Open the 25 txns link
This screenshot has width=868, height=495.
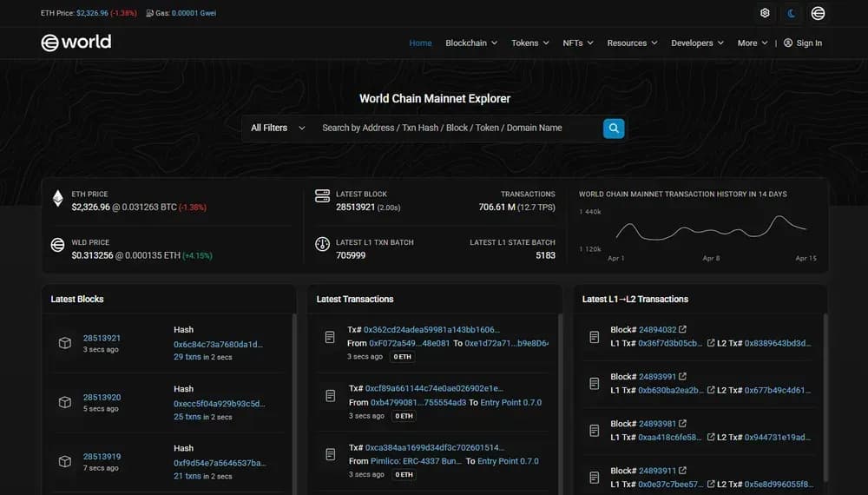click(x=187, y=417)
